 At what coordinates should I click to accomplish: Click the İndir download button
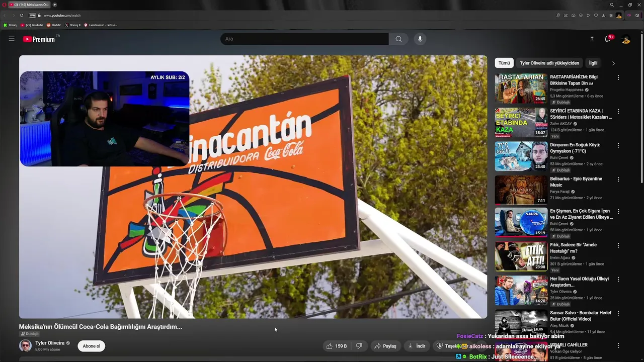tap(417, 346)
